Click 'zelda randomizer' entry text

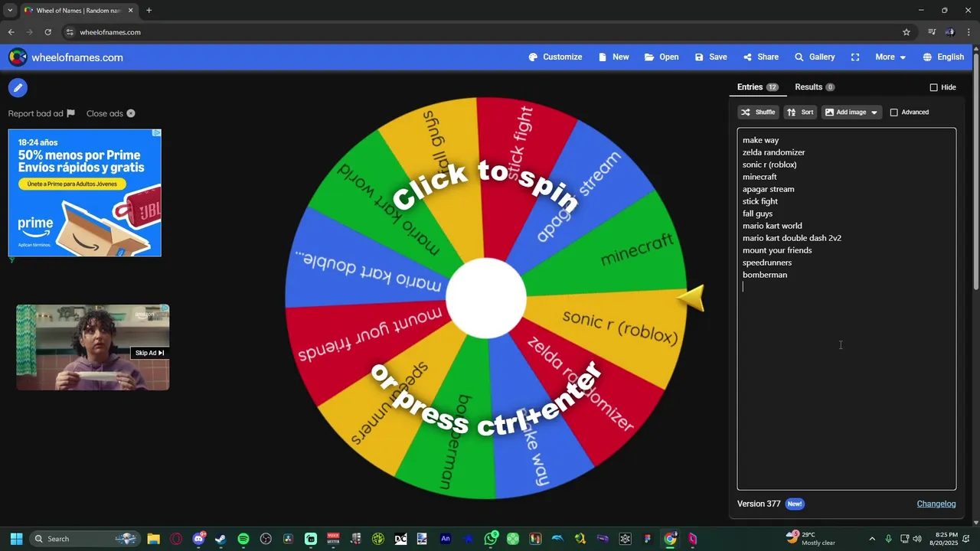[x=773, y=152]
